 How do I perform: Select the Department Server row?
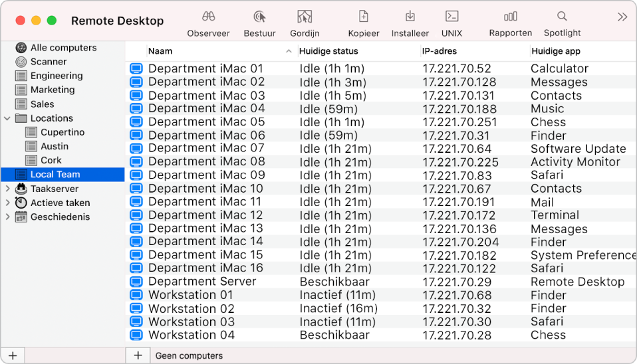202,282
